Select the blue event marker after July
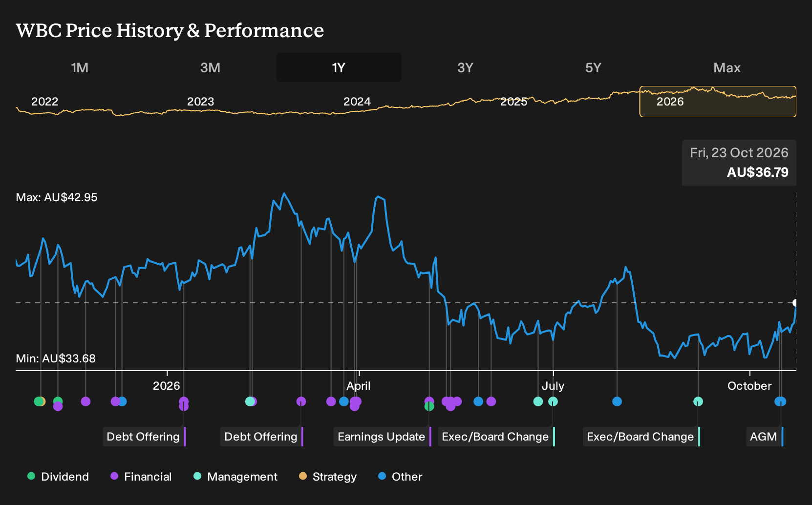The width and height of the screenshot is (812, 505). point(617,401)
